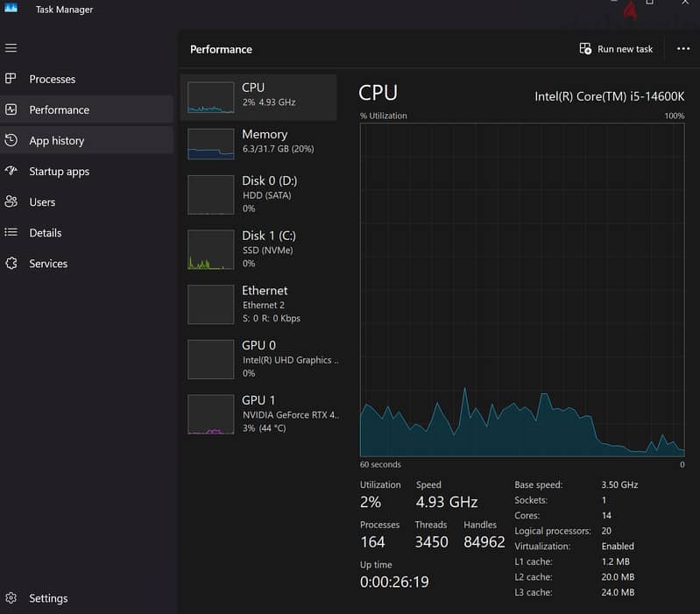Viewport: 700px width, 614px height.
Task: Select Disk 0 (D:) graph thumbnail
Action: [211, 194]
